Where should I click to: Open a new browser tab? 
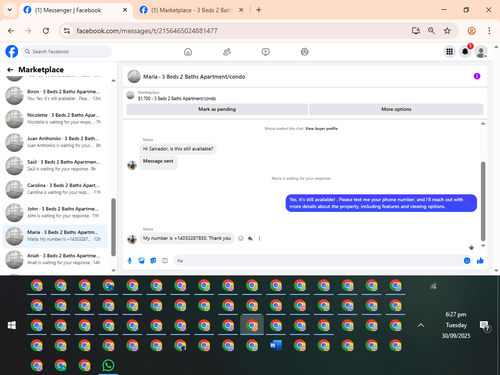coord(259,10)
